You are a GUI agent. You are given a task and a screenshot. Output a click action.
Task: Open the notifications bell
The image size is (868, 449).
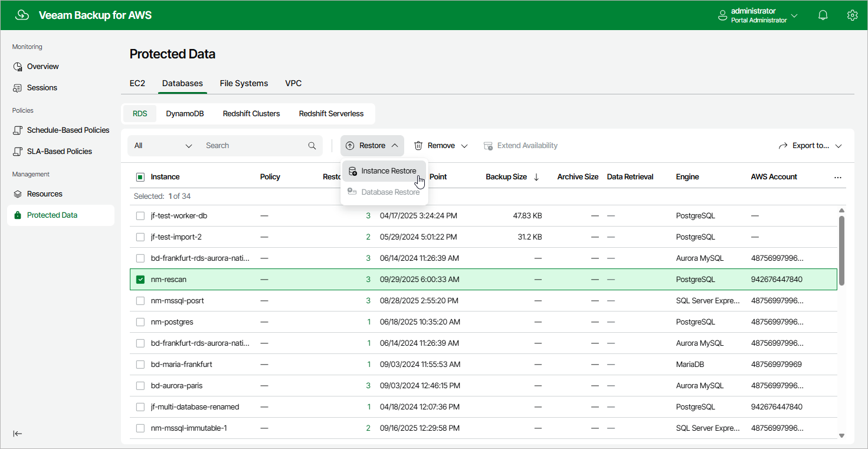[x=823, y=15]
